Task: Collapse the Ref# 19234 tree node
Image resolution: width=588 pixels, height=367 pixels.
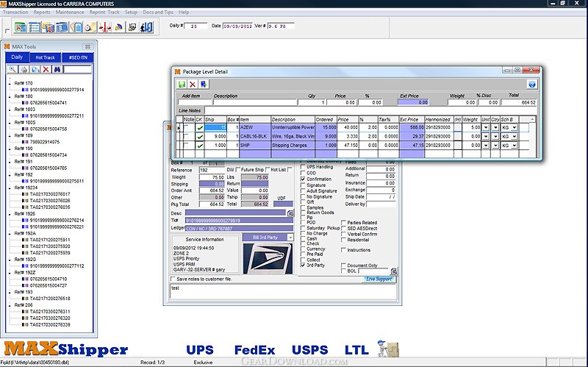Action: click(10, 188)
